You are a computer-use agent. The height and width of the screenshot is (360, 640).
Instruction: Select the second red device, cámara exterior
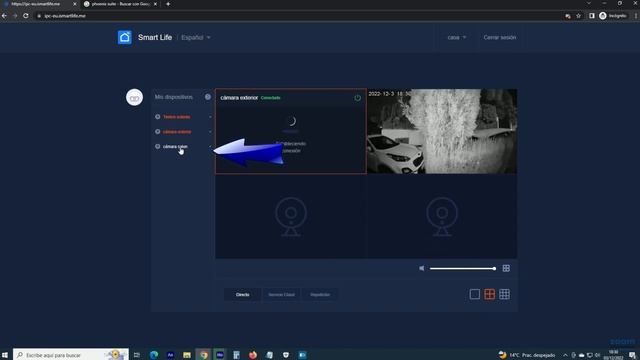pos(177,131)
